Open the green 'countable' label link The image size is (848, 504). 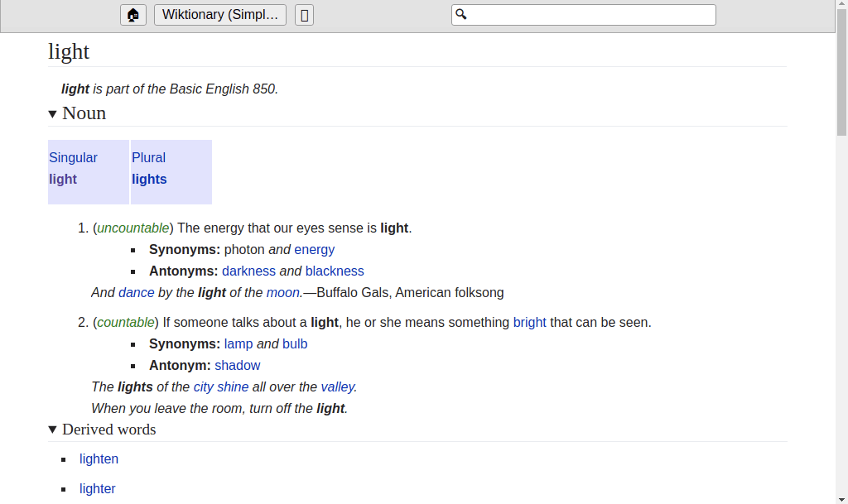(126, 322)
